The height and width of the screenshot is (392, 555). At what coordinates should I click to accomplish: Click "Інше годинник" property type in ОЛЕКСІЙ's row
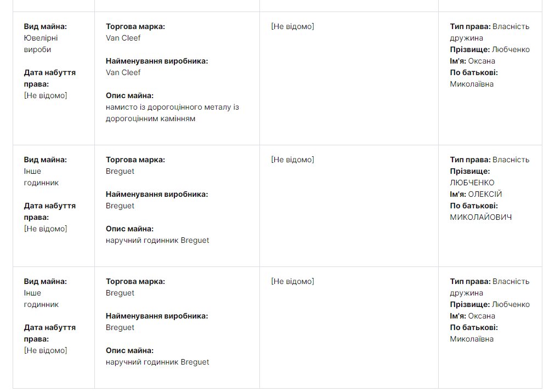[x=41, y=177]
